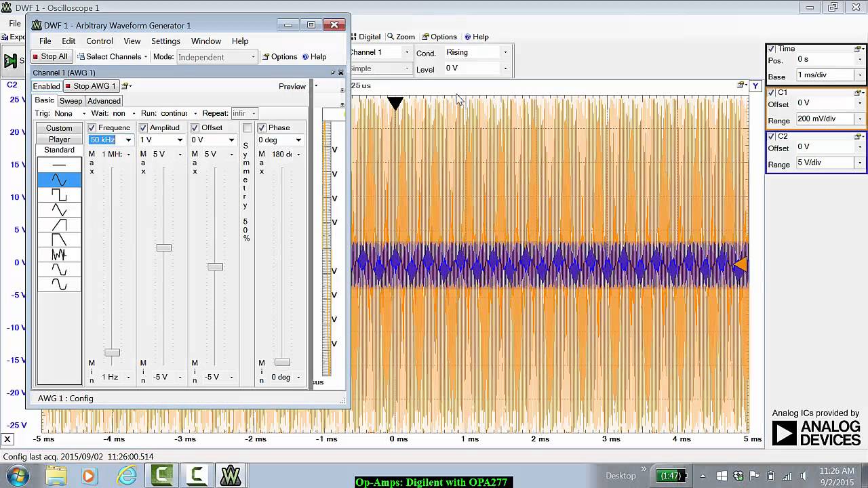
Task: Open Options in the Waveform Generator toolbar
Action: [279, 57]
